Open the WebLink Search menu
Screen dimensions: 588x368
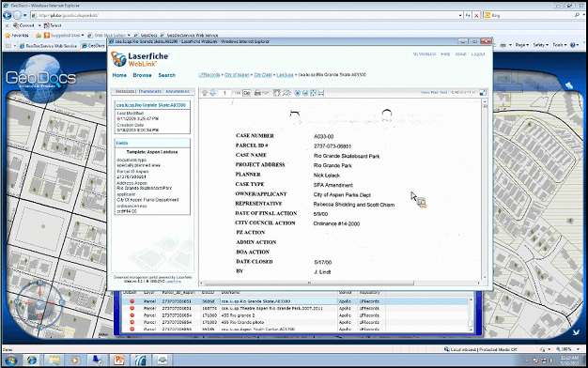[x=167, y=75]
